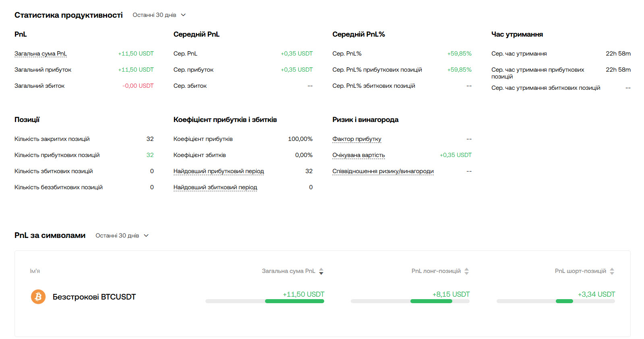Click Фактор прибутку underlined term
This screenshot has width=644, height=339.
(356, 139)
